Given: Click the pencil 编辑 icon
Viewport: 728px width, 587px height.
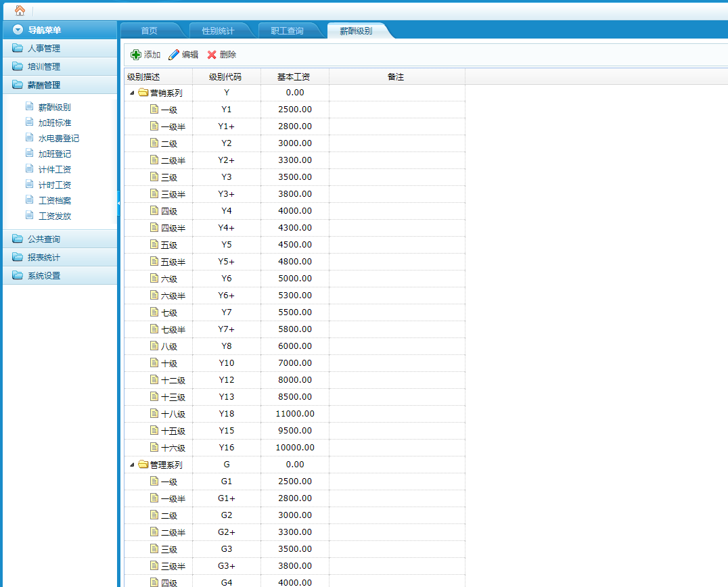Looking at the screenshot, I should coord(174,55).
